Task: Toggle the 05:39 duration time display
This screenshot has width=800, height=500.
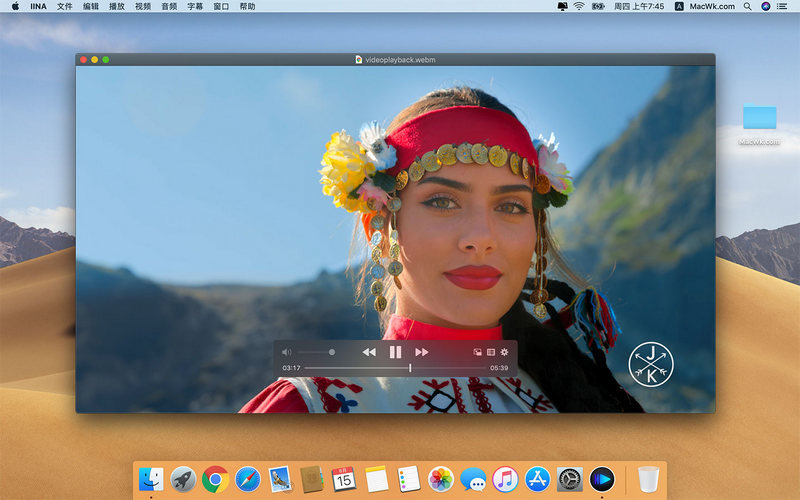Action: pos(499,368)
